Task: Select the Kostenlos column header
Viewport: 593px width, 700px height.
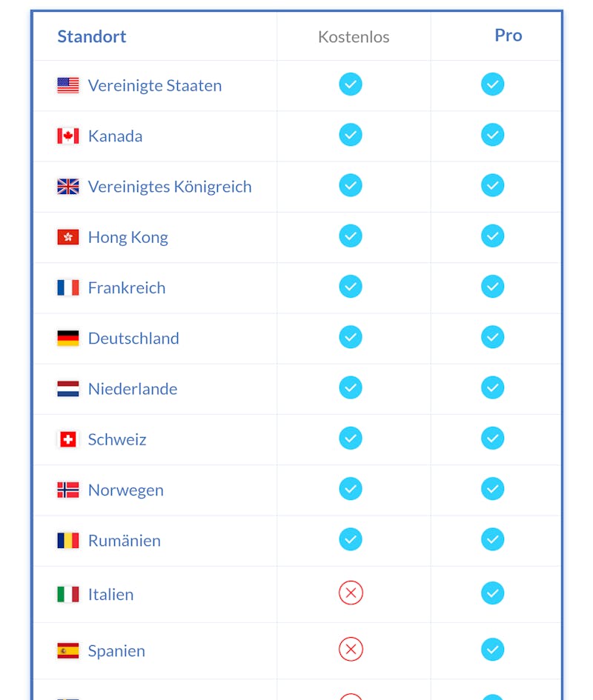Action: [x=354, y=36]
